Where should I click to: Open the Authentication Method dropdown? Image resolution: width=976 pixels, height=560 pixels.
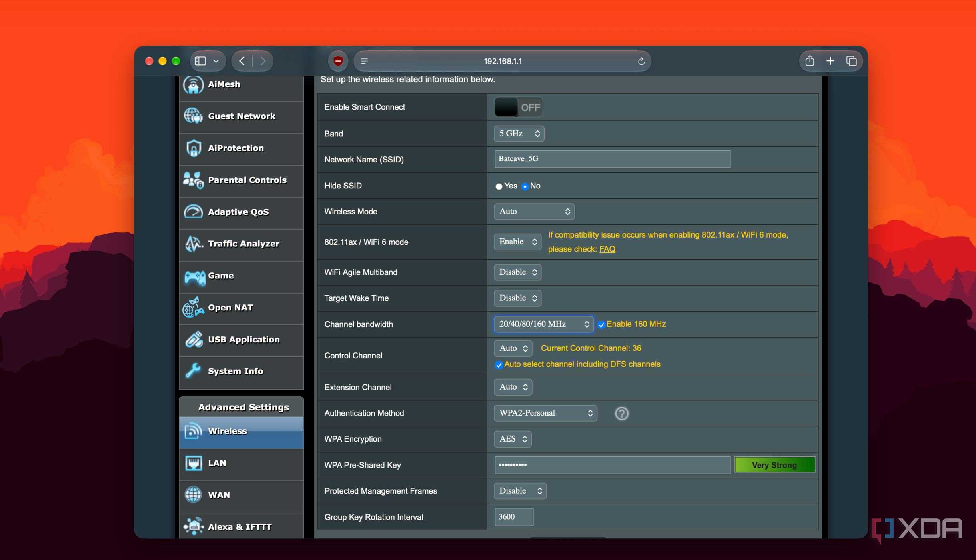pos(545,413)
